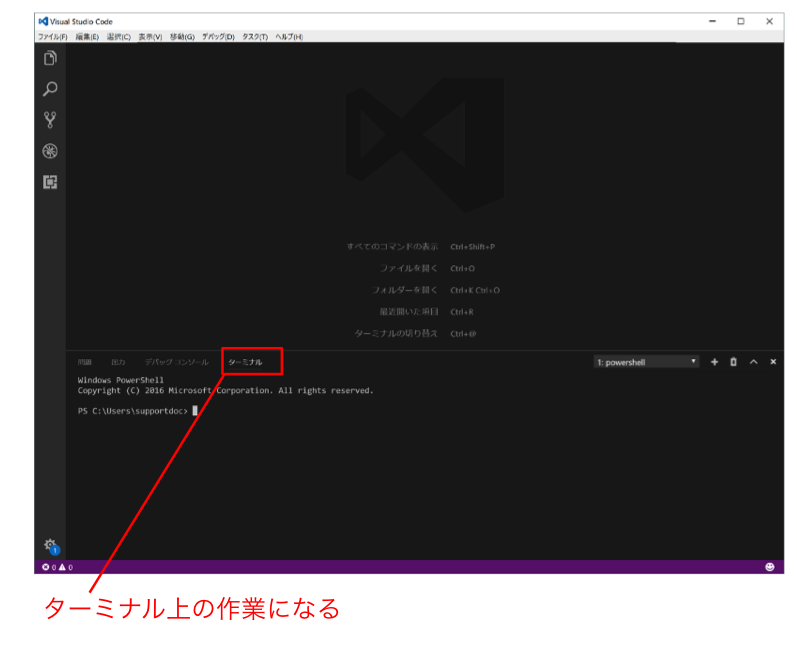
Task: Minimize the Visual Studio Code window
Action: pyautogui.click(x=713, y=21)
